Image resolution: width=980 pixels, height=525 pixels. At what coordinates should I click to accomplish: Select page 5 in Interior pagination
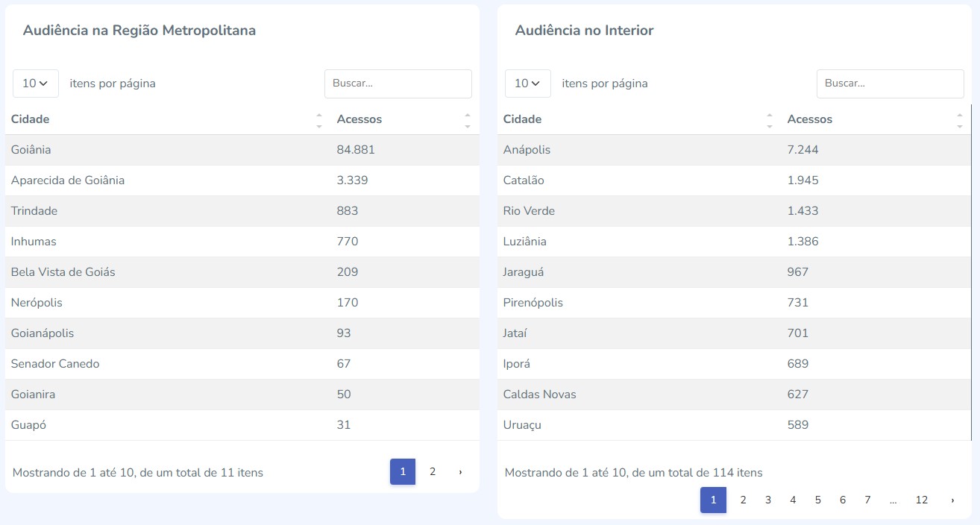coord(818,500)
